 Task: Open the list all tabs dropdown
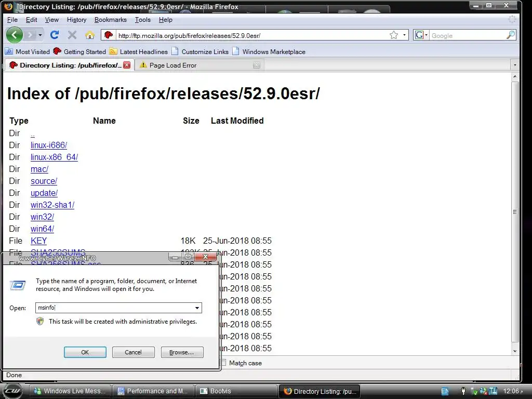click(515, 65)
